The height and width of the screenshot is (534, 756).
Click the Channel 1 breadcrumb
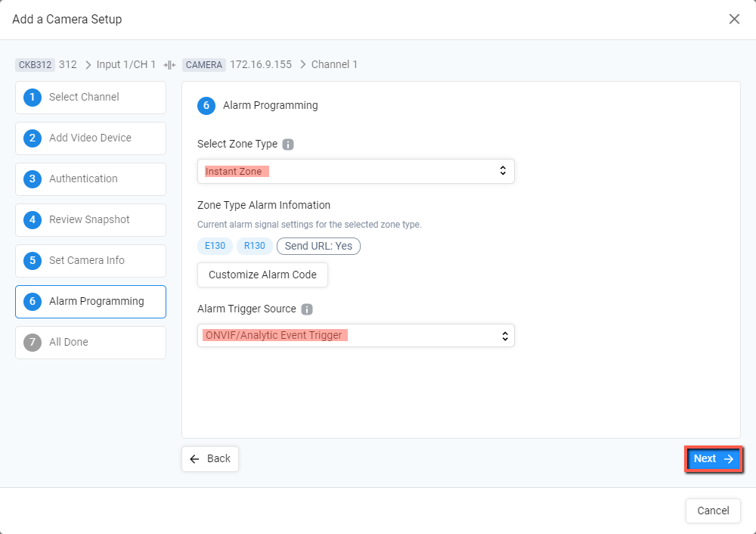point(334,64)
